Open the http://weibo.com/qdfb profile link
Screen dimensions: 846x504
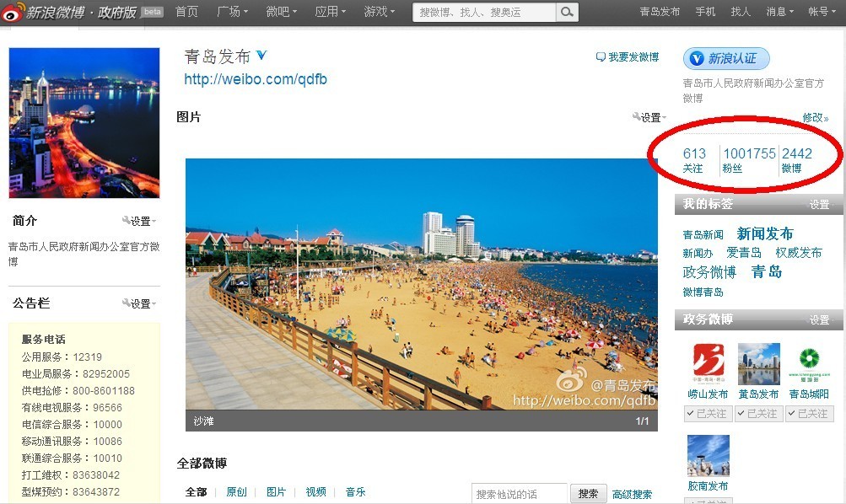pyautogui.click(x=256, y=79)
